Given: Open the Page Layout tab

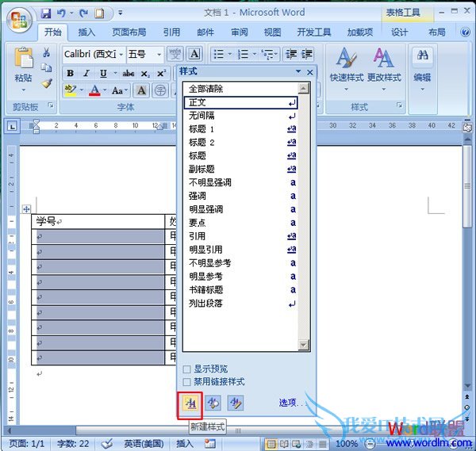Looking at the screenshot, I should coord(129,32).
